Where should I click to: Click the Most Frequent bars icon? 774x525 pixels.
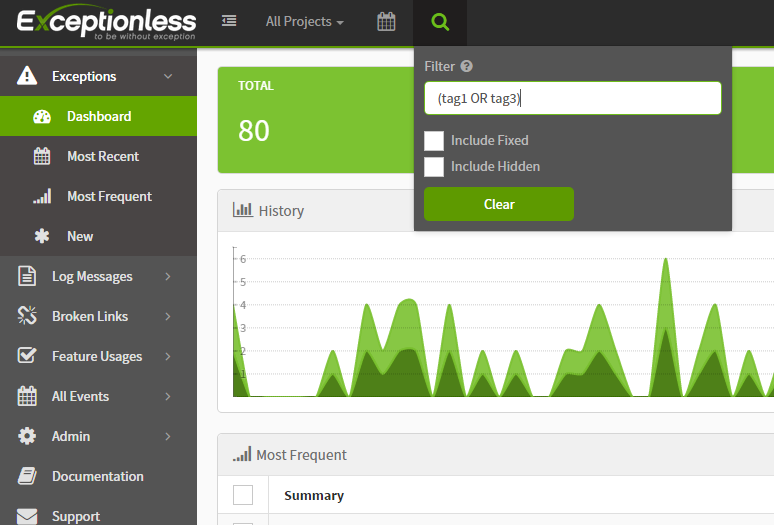pos(42,196)
